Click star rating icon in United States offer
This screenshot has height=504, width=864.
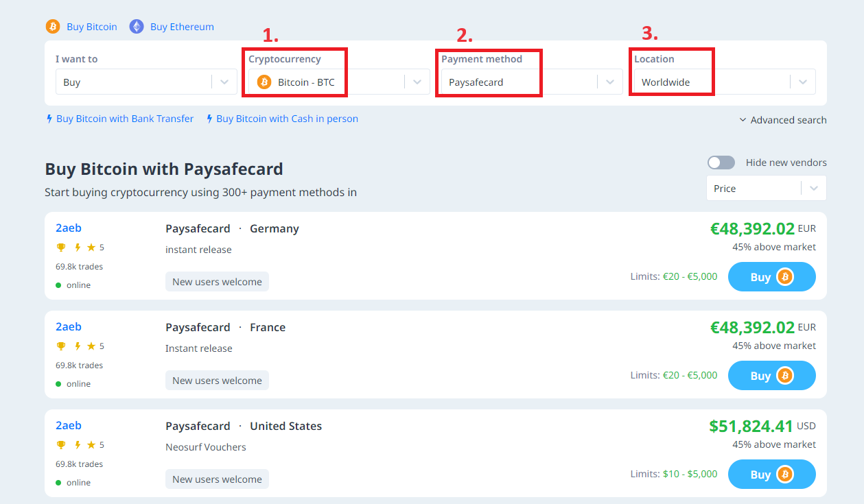(x=91, y=445)
